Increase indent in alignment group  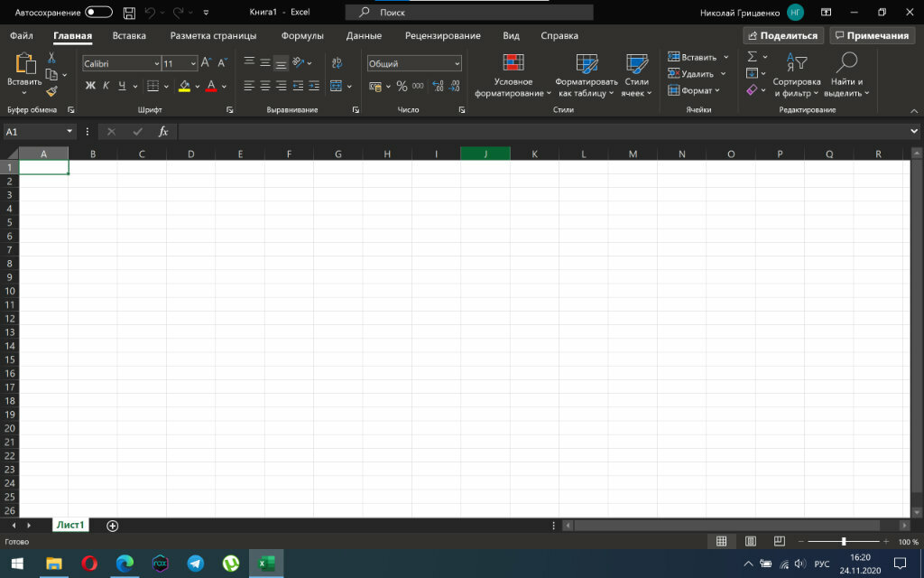[314, 86]
